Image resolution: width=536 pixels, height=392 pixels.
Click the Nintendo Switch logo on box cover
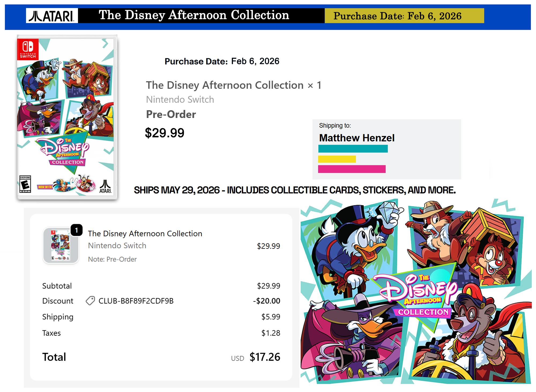click(28, 49)
